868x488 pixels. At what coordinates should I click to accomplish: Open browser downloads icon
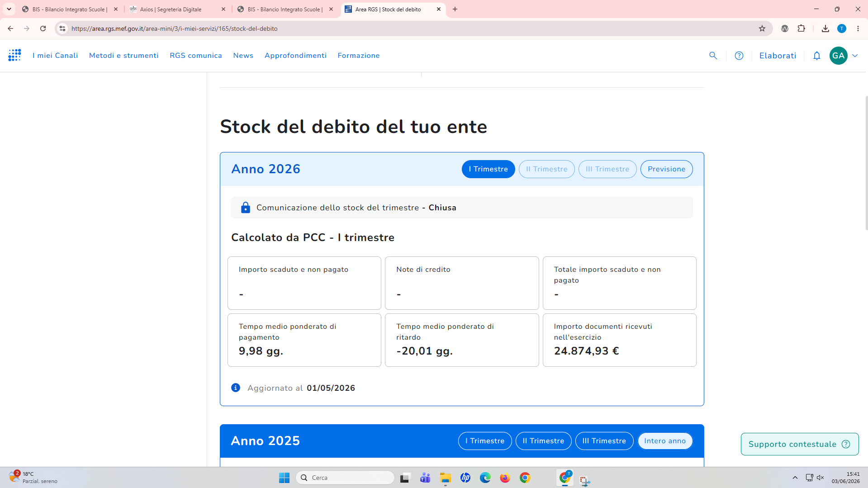825,28
